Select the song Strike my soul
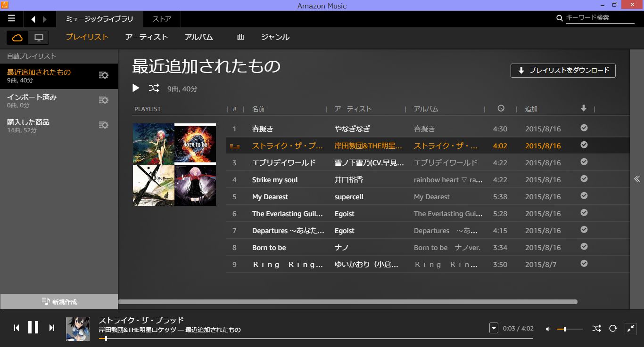The height and width of the screenshot is (347, 644). (x=275, y=180)
